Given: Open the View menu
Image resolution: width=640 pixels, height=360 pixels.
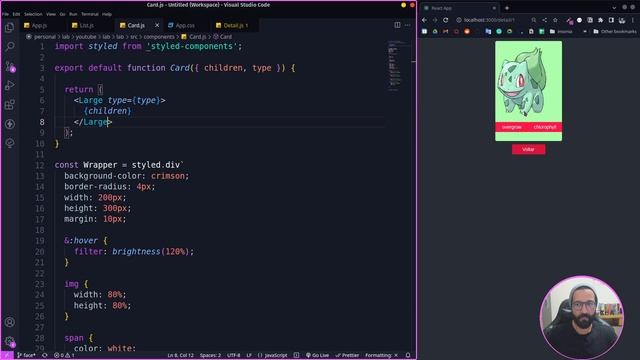Looking at the screenshot, I should (51, 14).
